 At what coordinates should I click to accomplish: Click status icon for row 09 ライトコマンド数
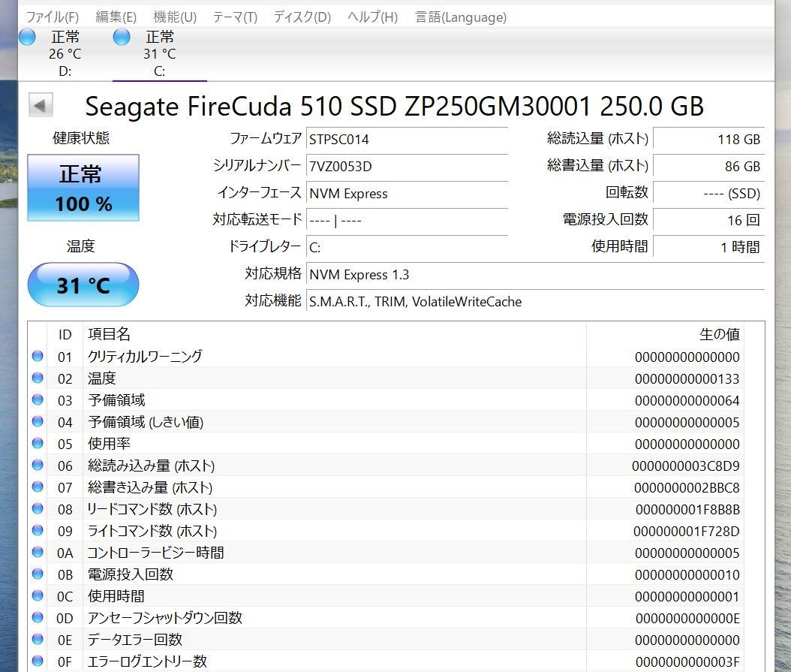pos(38,530)
